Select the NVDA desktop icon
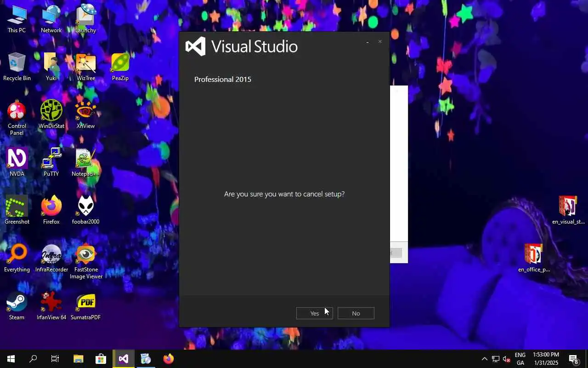This screenshot has height=368, width=588. [17, 163]
